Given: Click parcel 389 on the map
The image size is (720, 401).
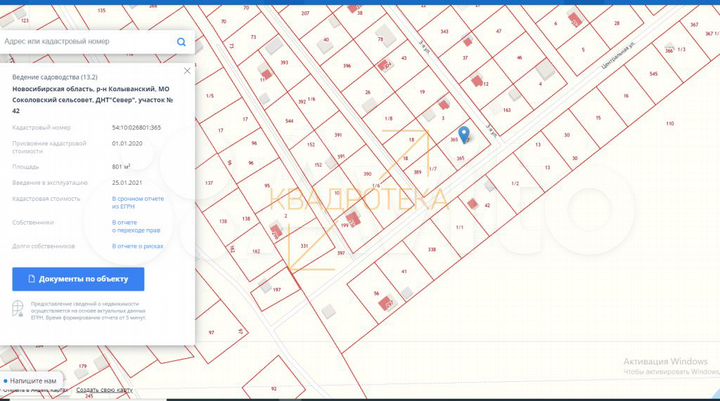Looking at the screenshot, I should coord(417,173).
